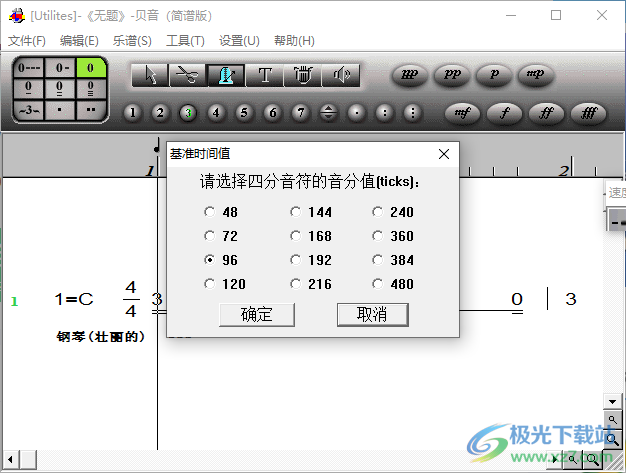The width and height of the screenshot is (626, 473).
Task: Open the 设置(U) menu
Action: (x=239, y=40)
